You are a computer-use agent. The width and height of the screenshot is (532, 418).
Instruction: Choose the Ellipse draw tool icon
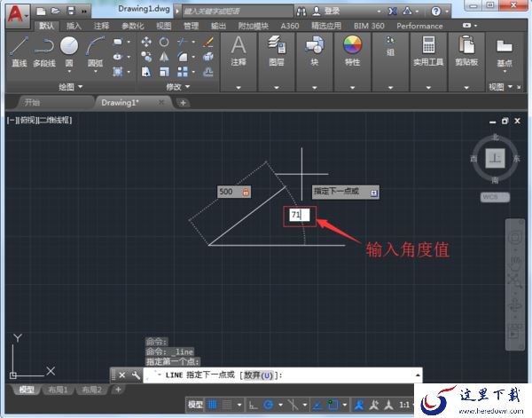[x=118, y=57]
